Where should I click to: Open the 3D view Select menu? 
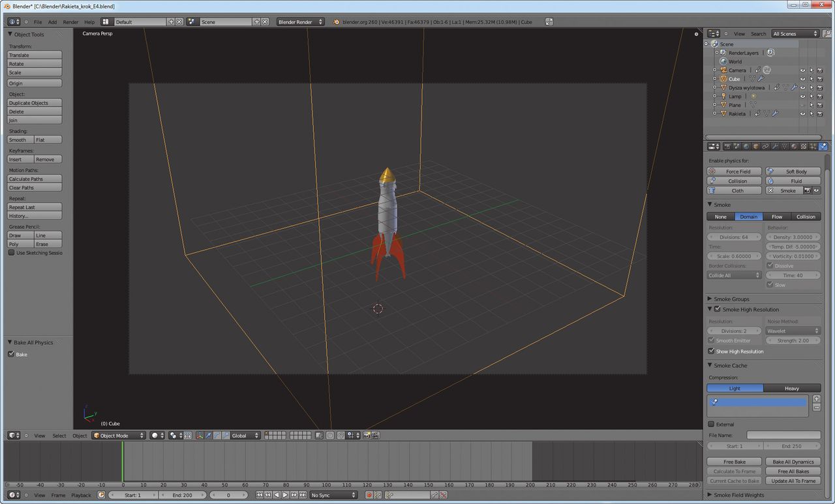coord(59,436)
